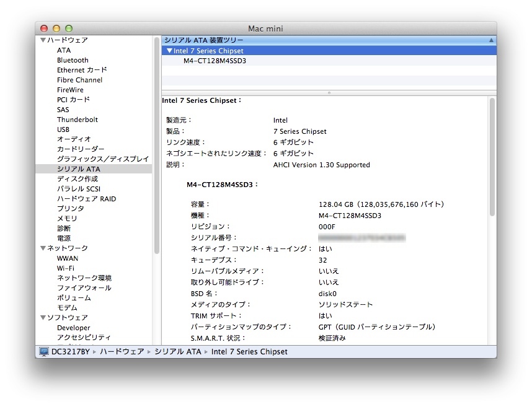Click ハードウェア in the path bar
The height and width of the screenshot is (407, 532).
tap(122, 352)
